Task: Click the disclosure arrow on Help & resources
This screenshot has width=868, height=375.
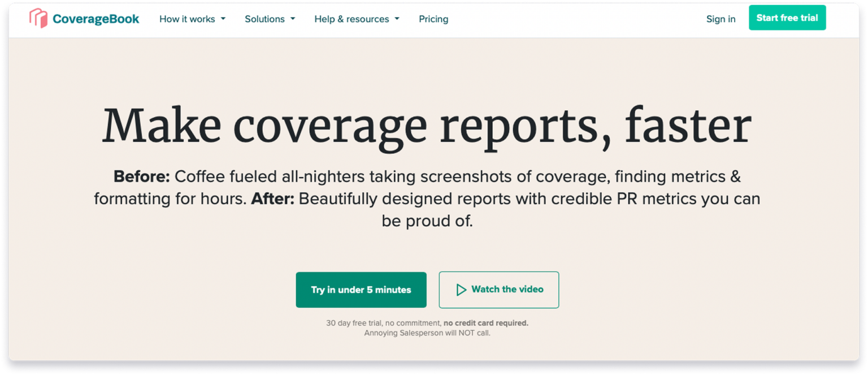Action: coord(397,19)
